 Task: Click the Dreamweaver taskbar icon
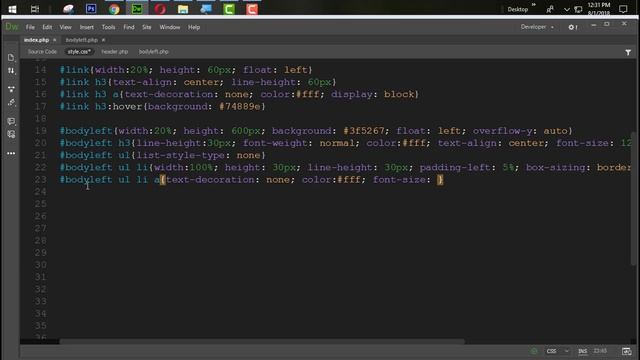coord(137,9)
